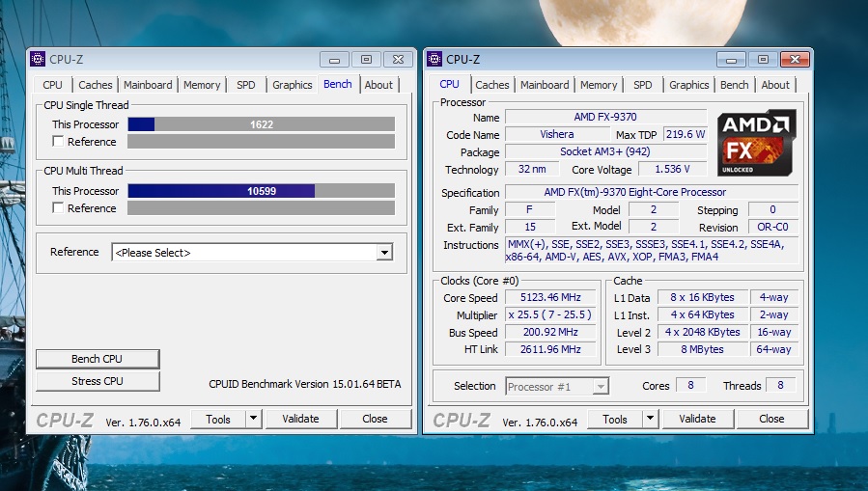Screen dimensions: 868x491
Task: Select Bench tab in left window
Action: (338, 84)
